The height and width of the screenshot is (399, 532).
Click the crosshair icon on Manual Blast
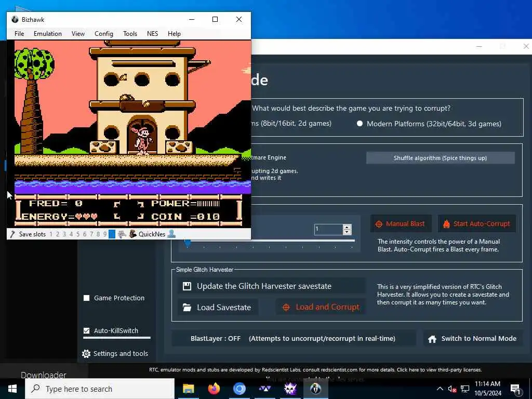pos(379,224)
